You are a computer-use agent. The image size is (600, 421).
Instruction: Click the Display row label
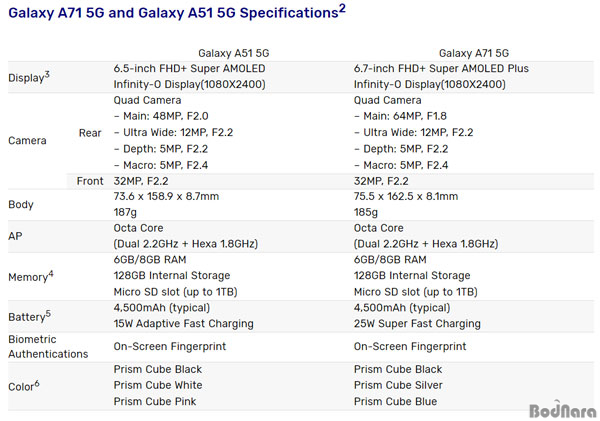tap(29, 77)
